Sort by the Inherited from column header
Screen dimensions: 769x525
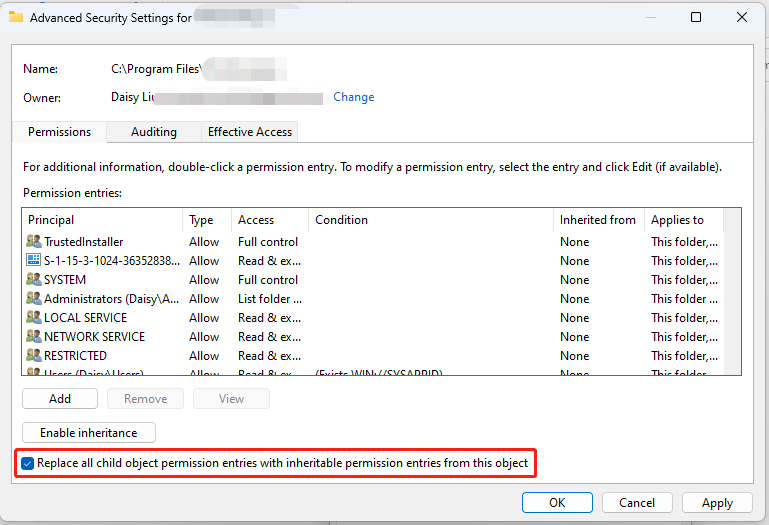(x=597, y=220)
